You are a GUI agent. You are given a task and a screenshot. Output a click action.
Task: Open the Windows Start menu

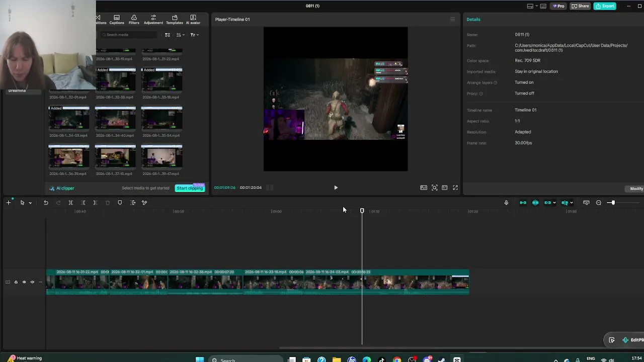pyautogui.click(x=200, y=359)
